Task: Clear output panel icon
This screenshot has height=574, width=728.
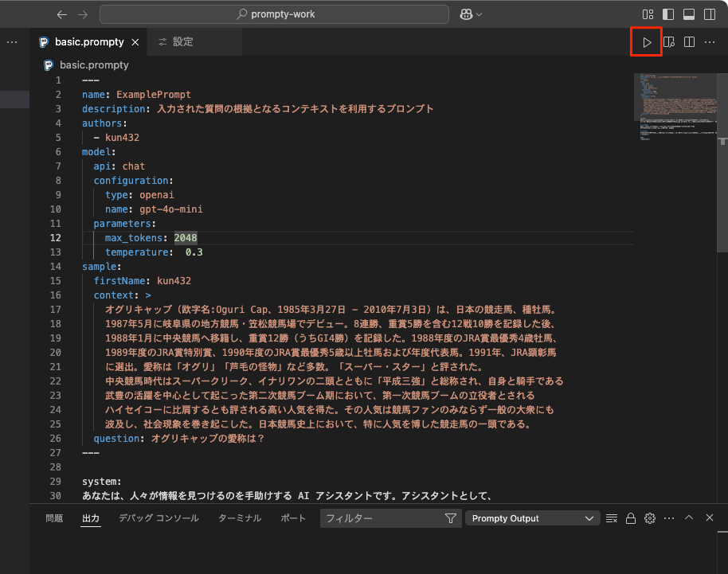Action: point(612,518)
